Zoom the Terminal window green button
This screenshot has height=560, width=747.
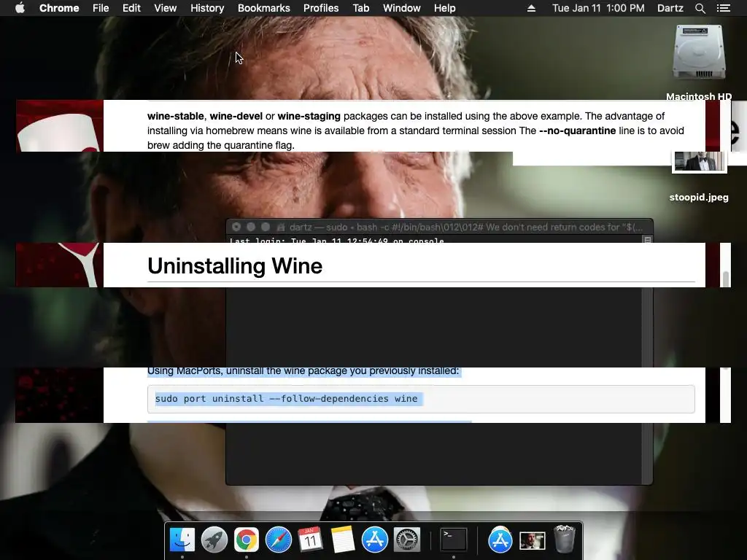coord(266,227)
